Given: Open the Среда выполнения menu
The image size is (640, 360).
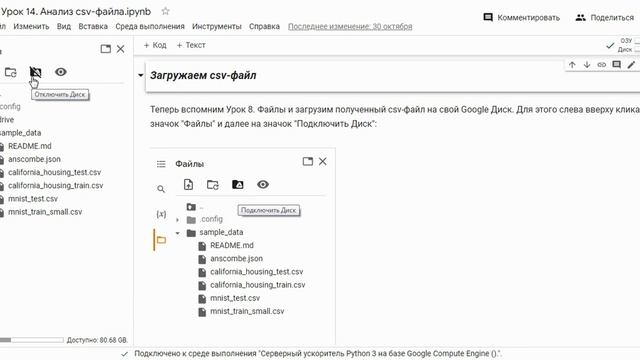Looking at the screenshot, I should tap(150, 27).
